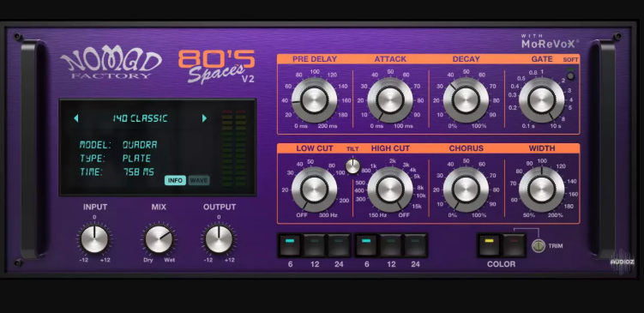Click the small TRIM knob
The width and height of the screenshot is (644, 313).
click(539, 245)
